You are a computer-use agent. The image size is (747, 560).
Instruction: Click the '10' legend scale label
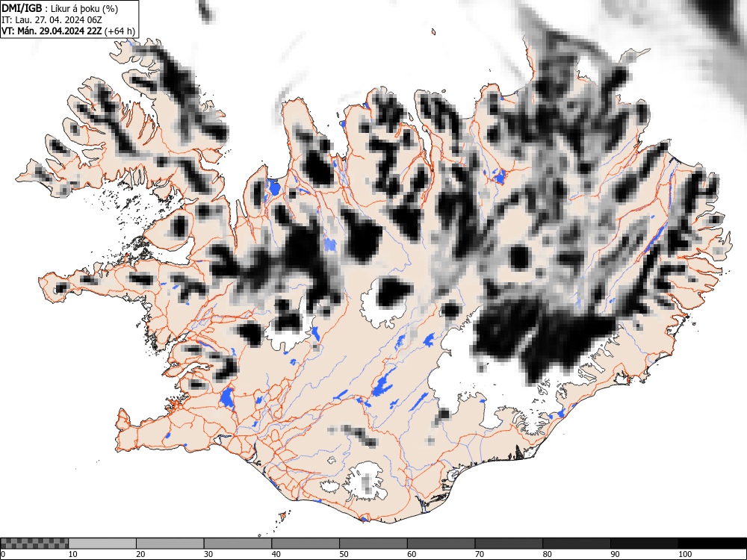tap(73, 554)
